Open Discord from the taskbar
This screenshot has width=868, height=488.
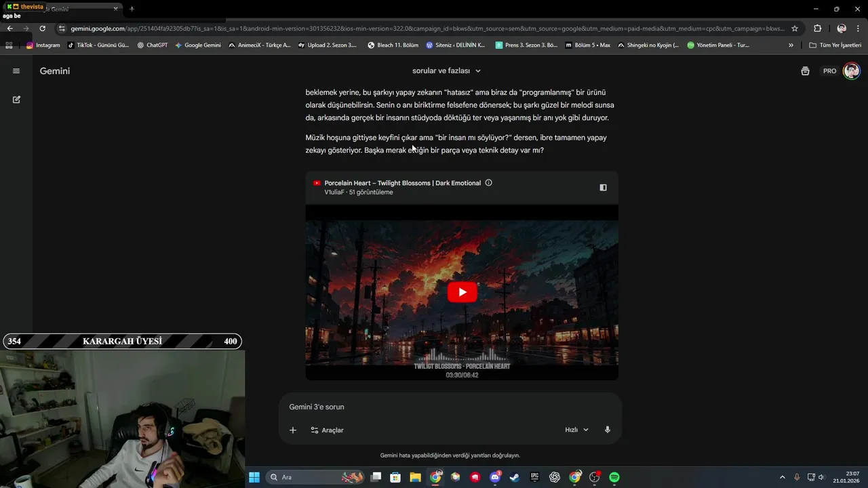(x=495, y=477)
